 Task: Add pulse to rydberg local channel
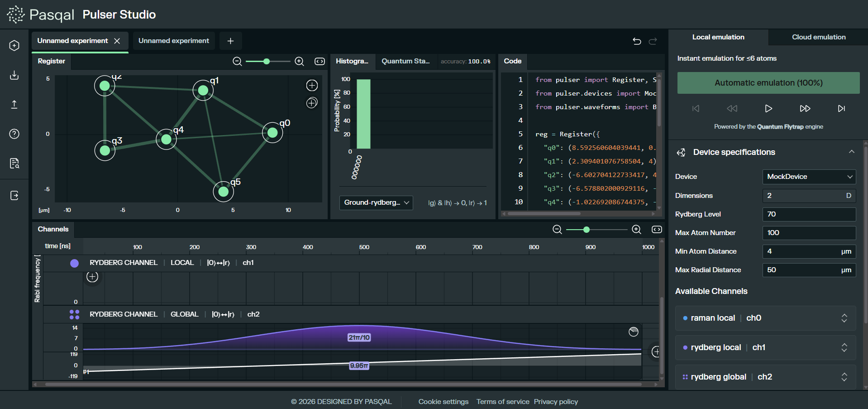click(92, 277)
